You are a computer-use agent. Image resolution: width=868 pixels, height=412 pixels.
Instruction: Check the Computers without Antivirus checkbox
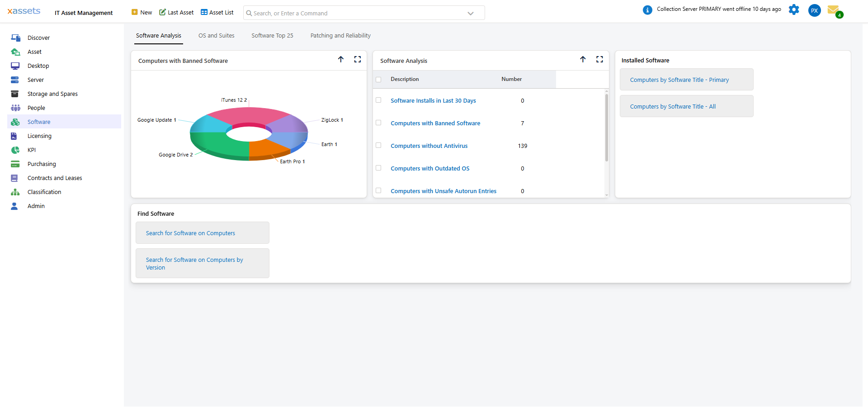pyautogui.click(x=379, y=145)
